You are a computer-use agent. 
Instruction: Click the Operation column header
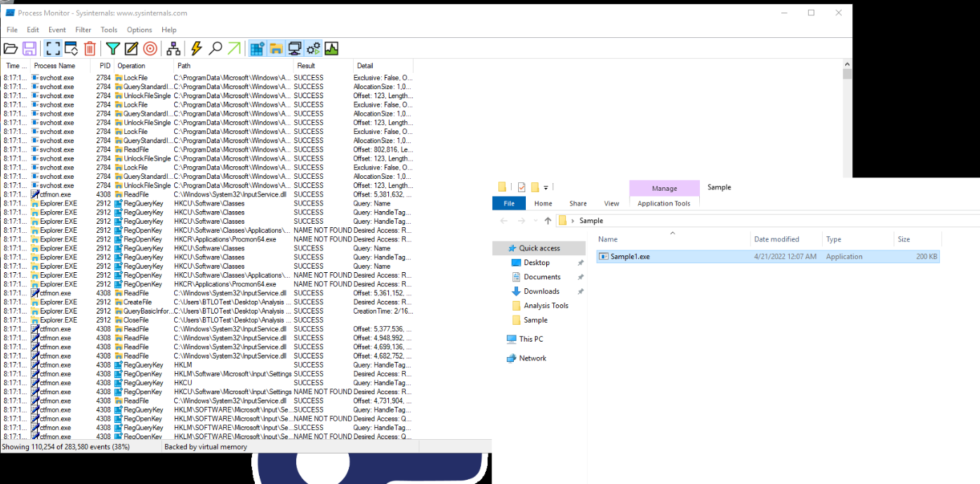[x=145, y=66]
